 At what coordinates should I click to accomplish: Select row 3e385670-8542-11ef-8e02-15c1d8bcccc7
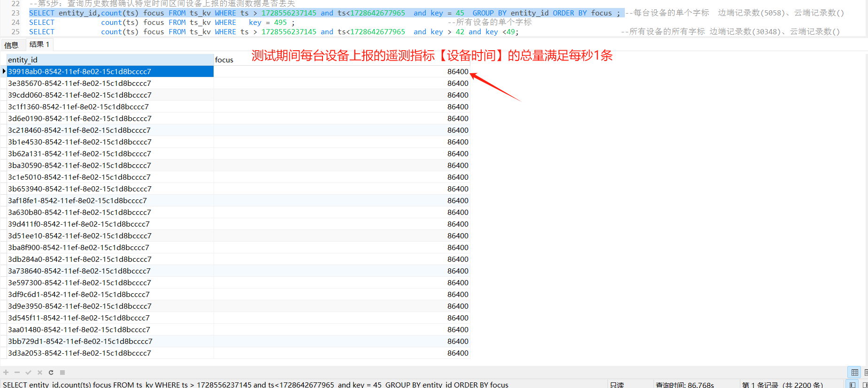pyautogui.click(x=80, y=84)
